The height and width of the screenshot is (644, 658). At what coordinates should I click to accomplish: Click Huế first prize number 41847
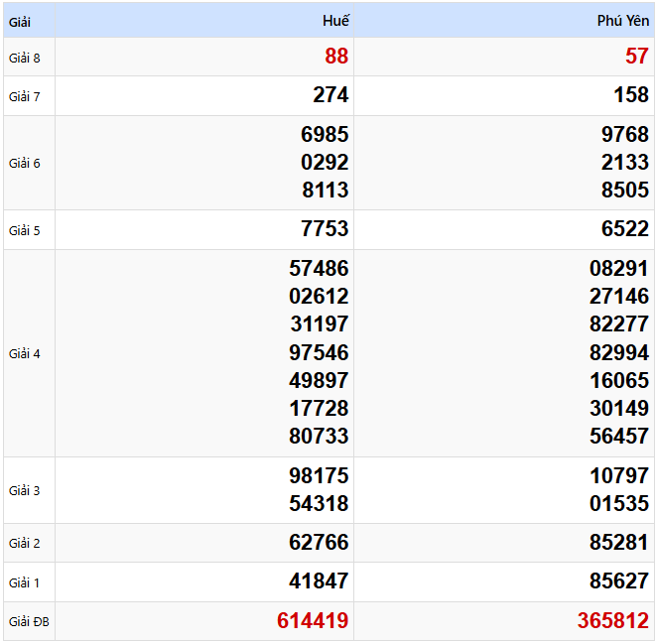[x=319, y=581]
